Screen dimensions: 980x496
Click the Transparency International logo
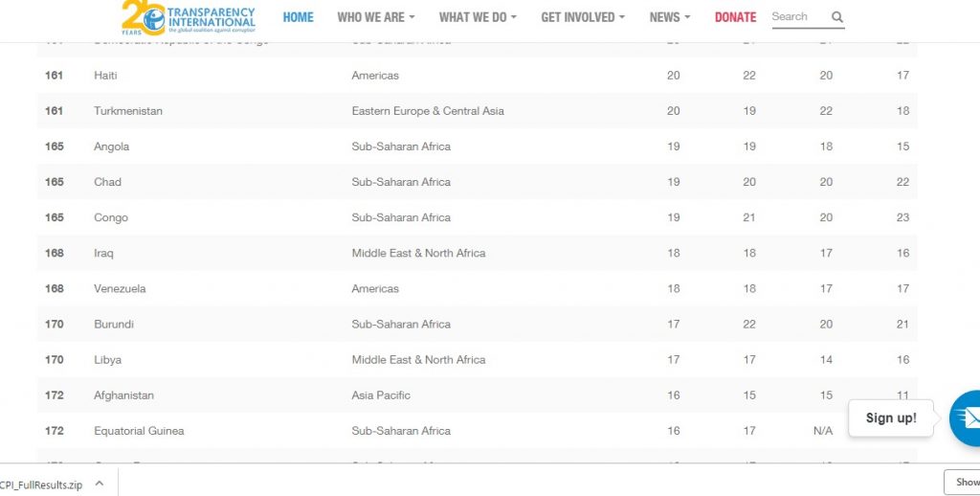189,17
